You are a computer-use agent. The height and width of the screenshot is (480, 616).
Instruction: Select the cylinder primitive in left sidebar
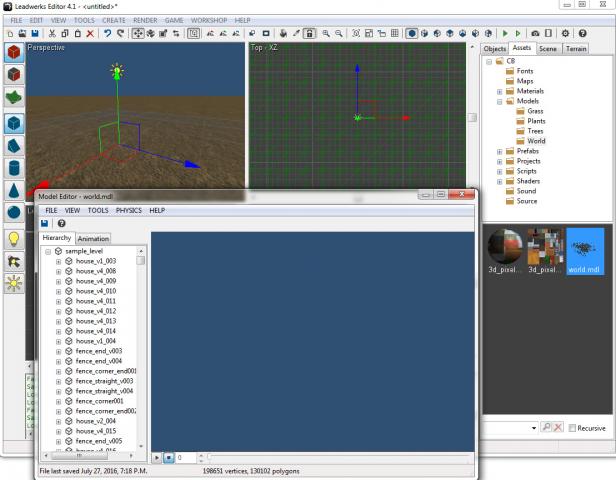pos(15,167)
